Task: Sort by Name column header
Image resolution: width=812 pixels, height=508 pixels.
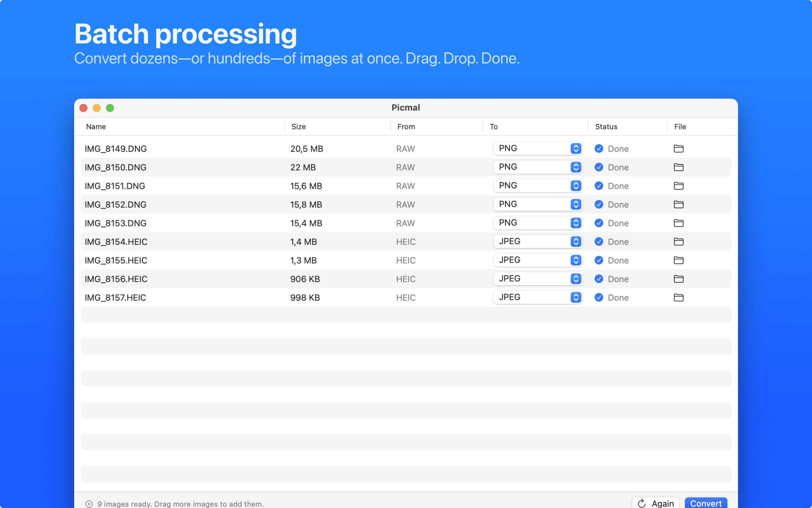Action: click(x=96, y=127)
